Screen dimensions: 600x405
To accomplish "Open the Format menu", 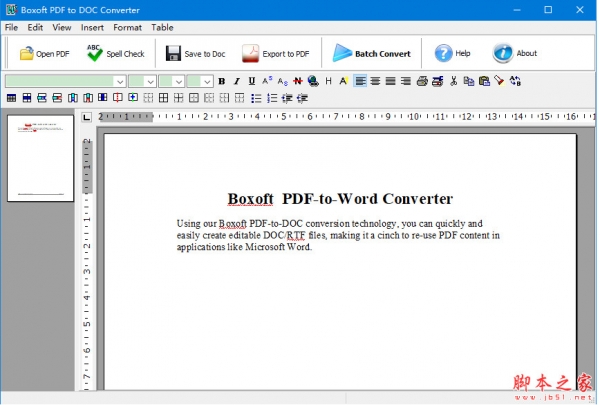I will [127, 28].
